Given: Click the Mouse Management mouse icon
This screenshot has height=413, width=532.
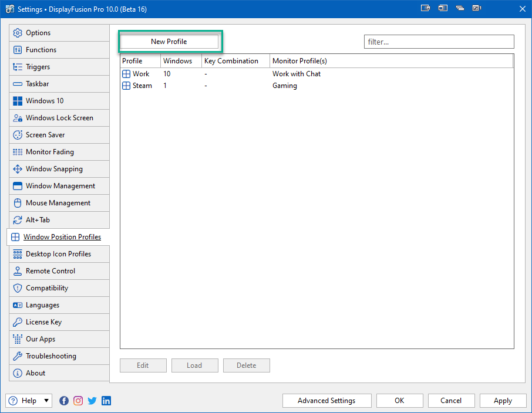Looking at the screenshot, I should (x=18, y=203).
